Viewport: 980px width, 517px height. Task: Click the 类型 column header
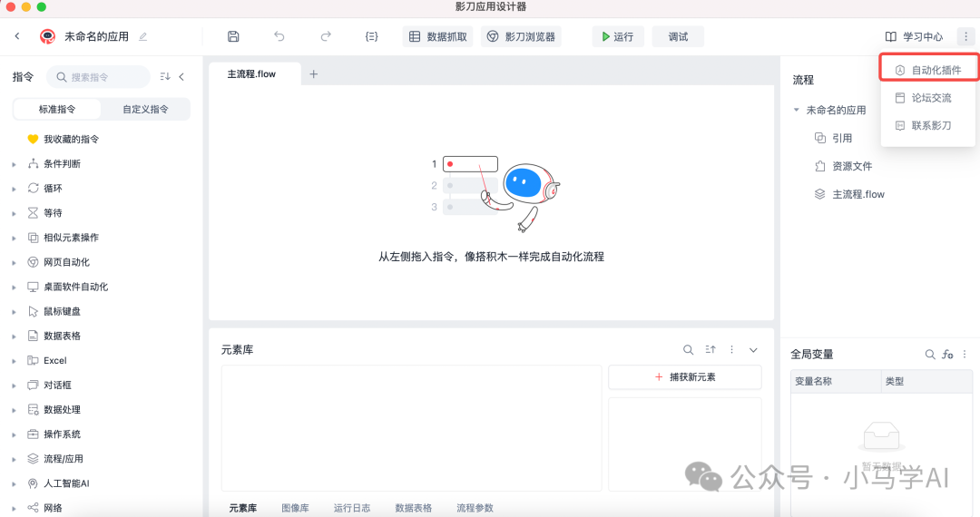pyautogui.click(x=927, y=381)
